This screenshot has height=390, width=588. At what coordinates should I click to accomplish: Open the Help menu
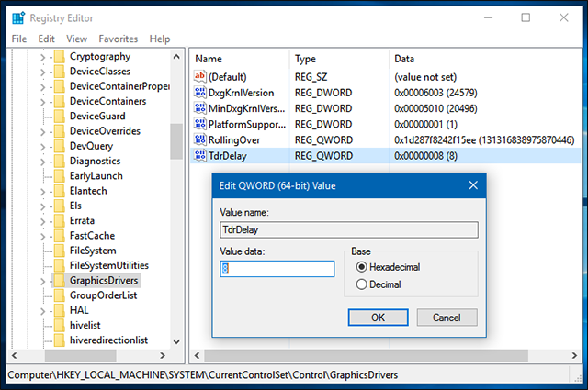tap(160, 39)
